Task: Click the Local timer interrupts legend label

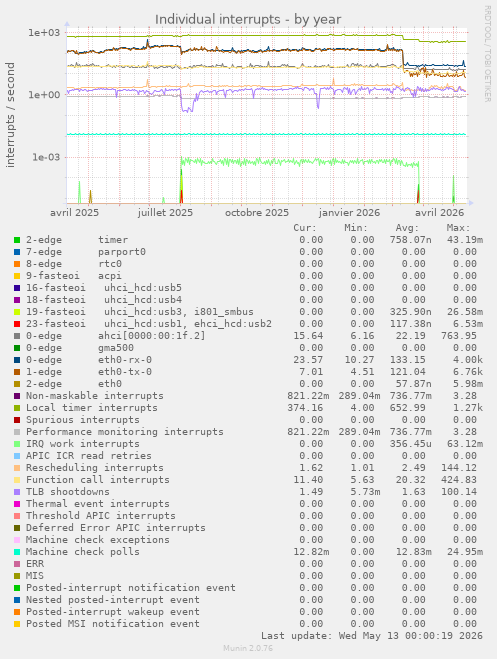Action: point(92,408)
